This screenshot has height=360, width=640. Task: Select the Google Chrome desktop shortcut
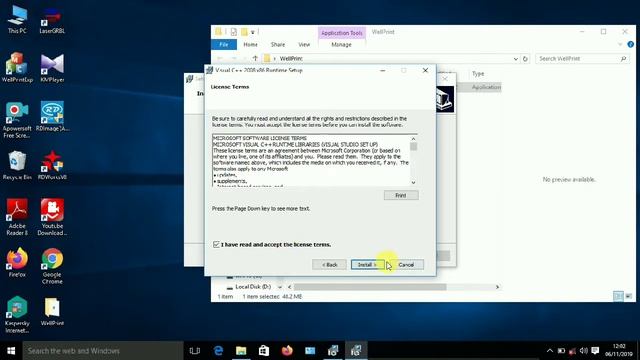[52, 266]
